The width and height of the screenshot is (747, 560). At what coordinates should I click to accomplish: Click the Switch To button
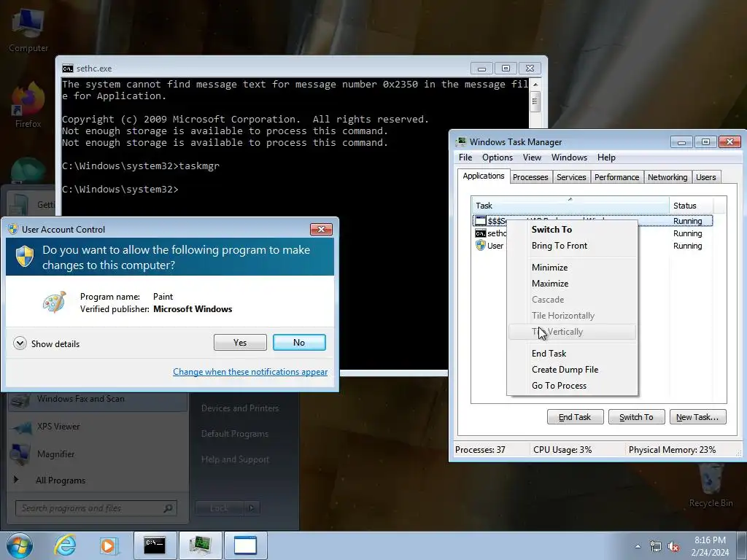pos(636,417)
